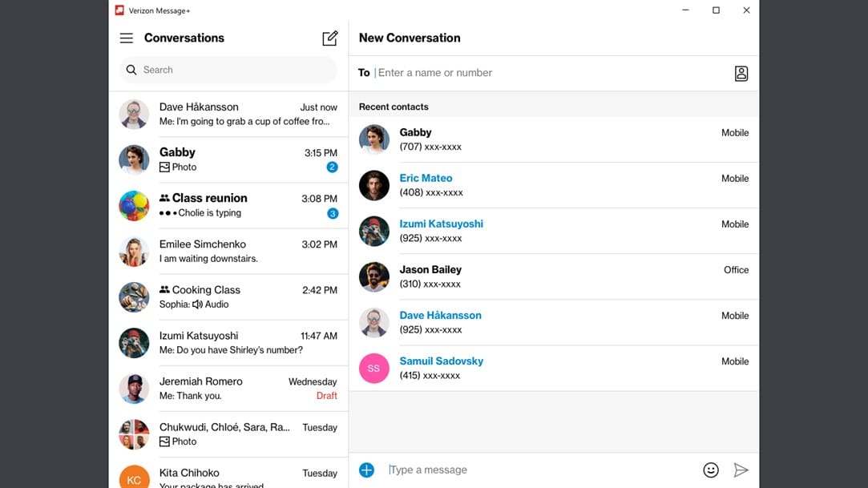The image size is (868, 488).
Task: Choose Izumi Katsuyoshi in recent contacts
Action: [x=441, y=224]
